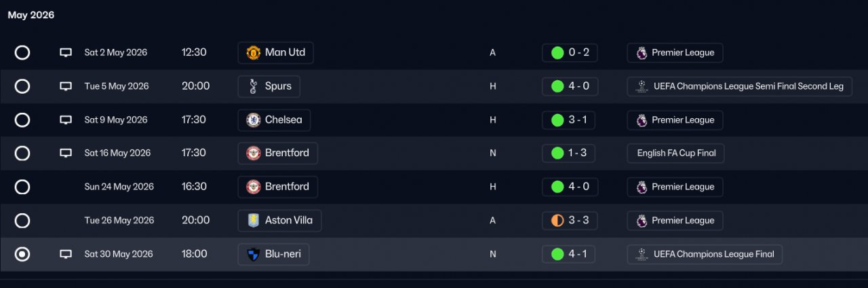The height and width of the screenshot is (288, 868).
Task: Select the radio button for Man Utd fixture
Action: [22, 53]
